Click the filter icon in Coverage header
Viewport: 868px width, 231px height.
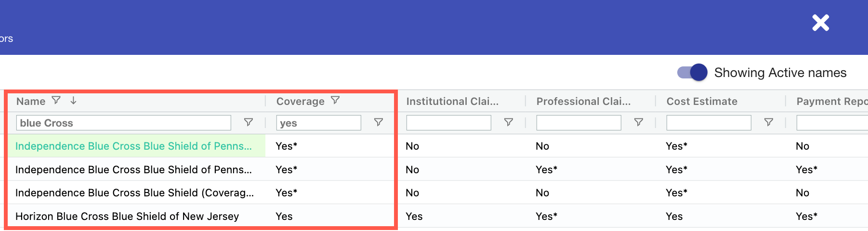(x=335, y=100)
